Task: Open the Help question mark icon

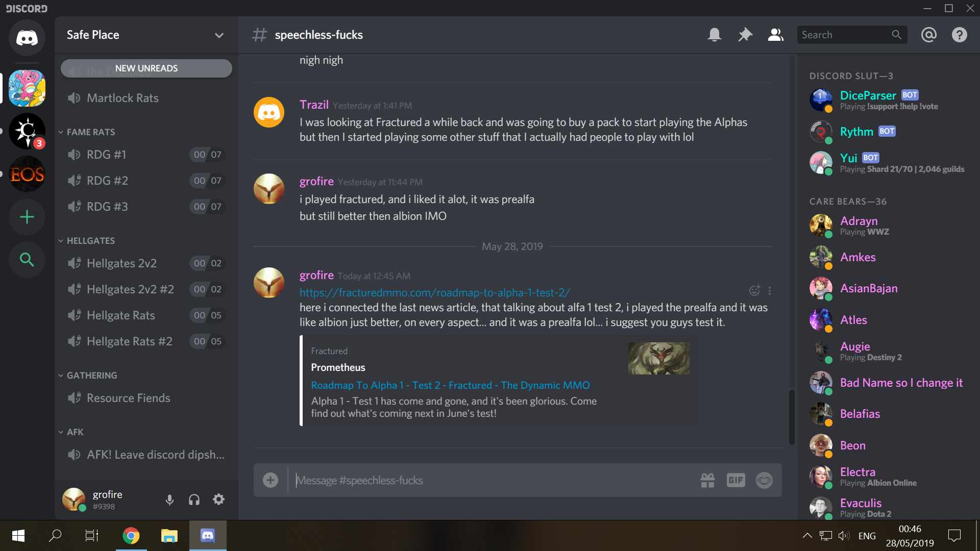Action: [959, 35]
